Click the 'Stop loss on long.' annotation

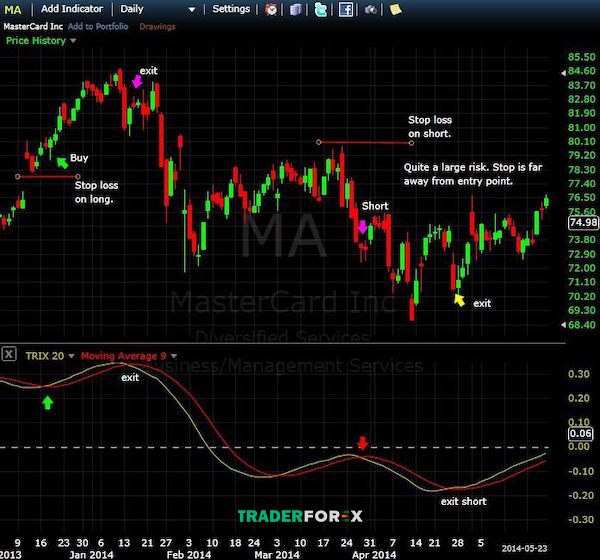[96, 192]
